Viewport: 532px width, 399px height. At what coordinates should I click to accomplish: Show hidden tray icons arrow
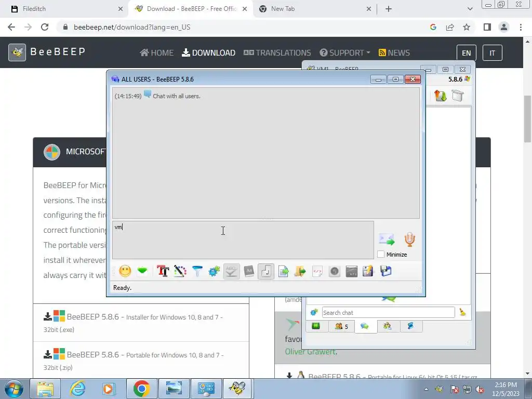pyautogui.click(x=426, y=389)
